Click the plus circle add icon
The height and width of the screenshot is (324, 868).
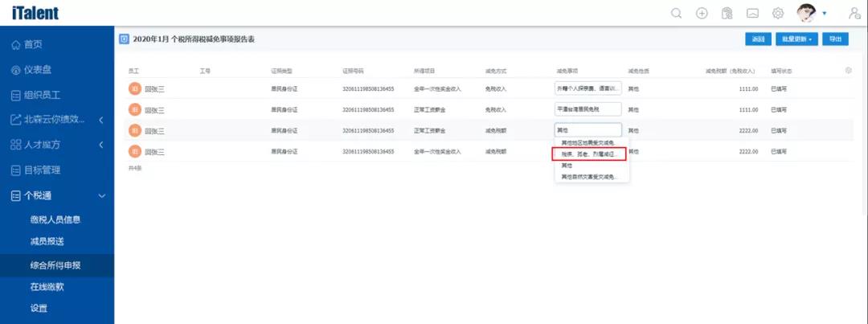point(702,13)
